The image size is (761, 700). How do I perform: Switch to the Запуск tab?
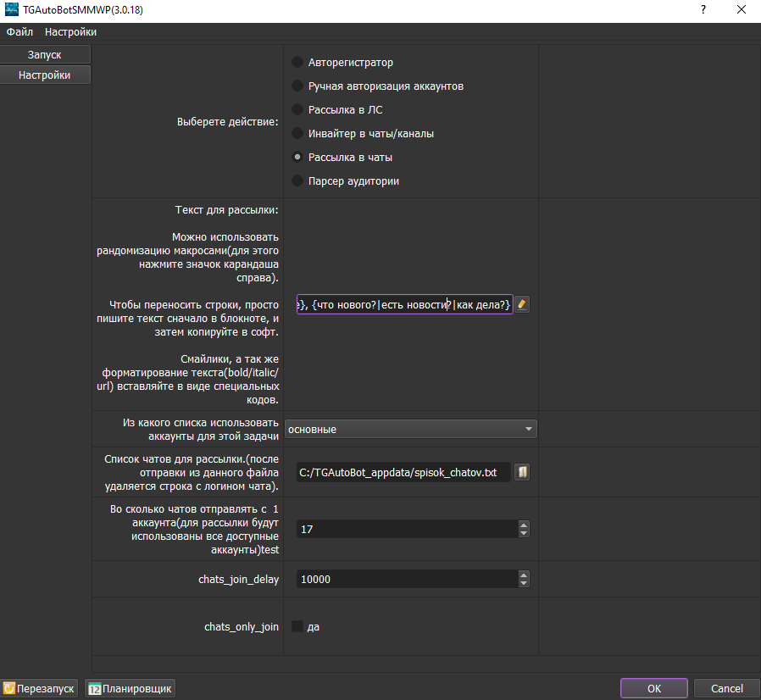pos(45,54)
